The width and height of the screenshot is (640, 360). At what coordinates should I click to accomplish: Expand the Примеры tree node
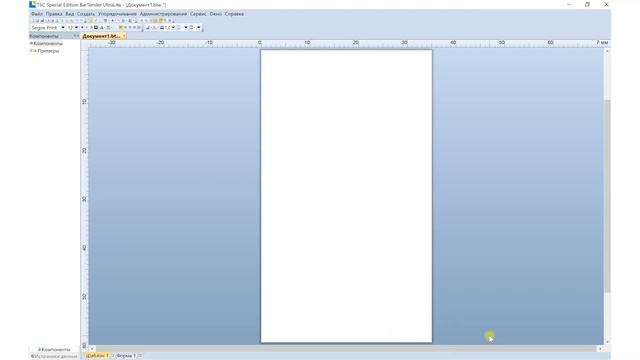(x=31, y=51)
